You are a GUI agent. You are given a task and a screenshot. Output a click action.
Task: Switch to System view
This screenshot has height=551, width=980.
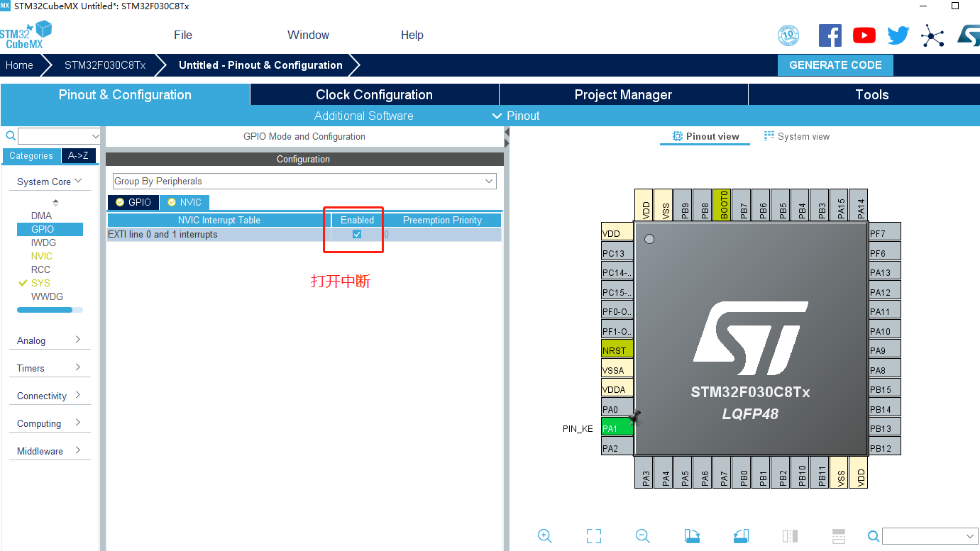pos(797,136)
